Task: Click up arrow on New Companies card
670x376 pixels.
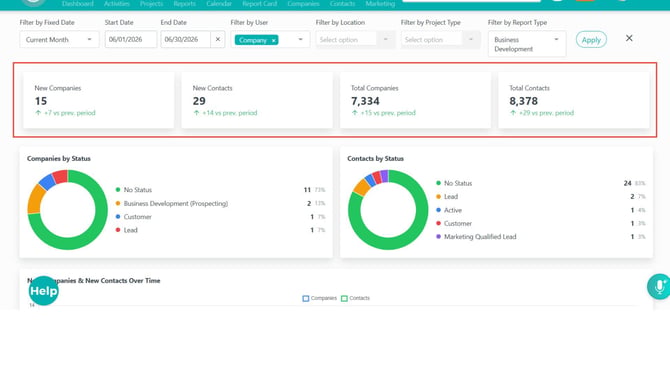Action: 38,113
